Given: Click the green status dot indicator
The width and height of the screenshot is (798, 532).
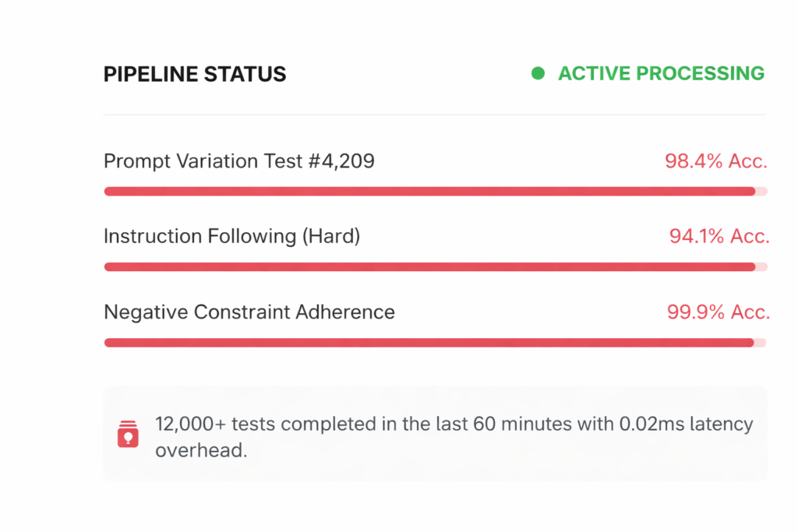Looking at the screenshot, I should (538, 73).
